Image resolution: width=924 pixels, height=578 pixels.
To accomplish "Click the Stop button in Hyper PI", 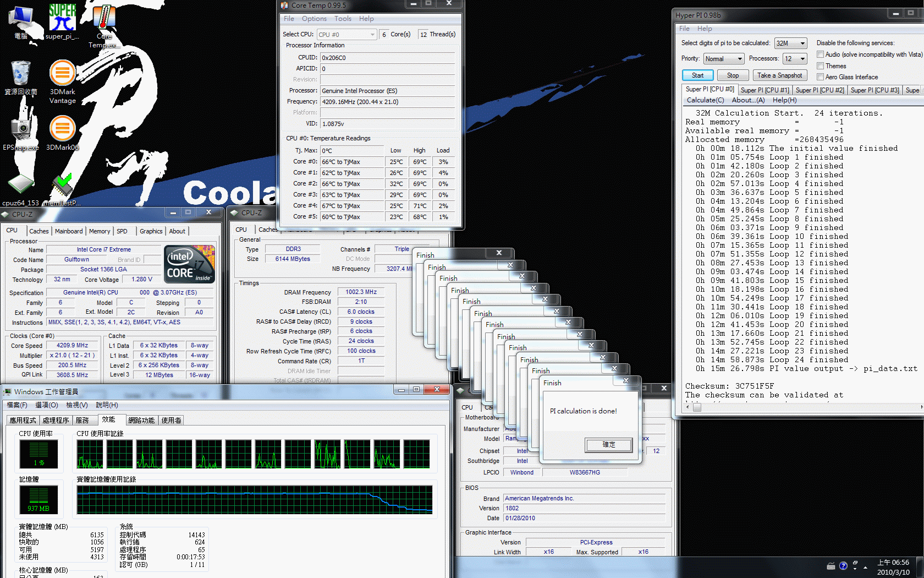I will [733, 75].
